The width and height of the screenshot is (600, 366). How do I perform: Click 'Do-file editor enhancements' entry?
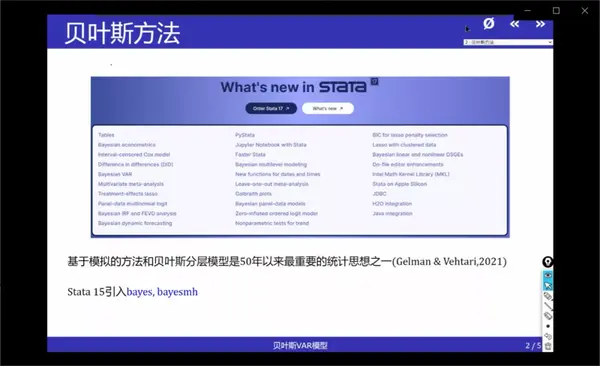click(408, 164)
